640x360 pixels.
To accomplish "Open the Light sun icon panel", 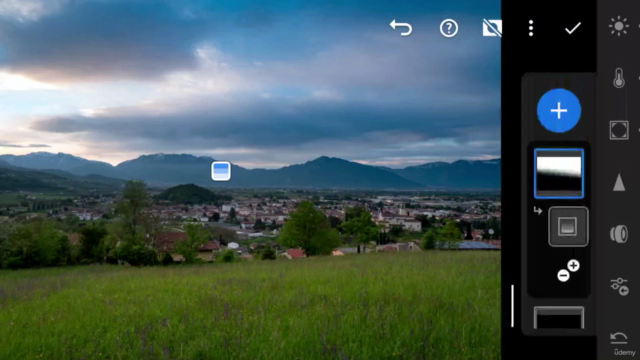I will pos(619,26).
